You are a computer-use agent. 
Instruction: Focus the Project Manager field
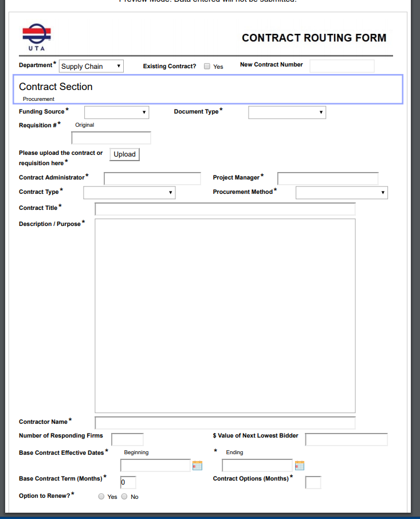tap(328, 178)
